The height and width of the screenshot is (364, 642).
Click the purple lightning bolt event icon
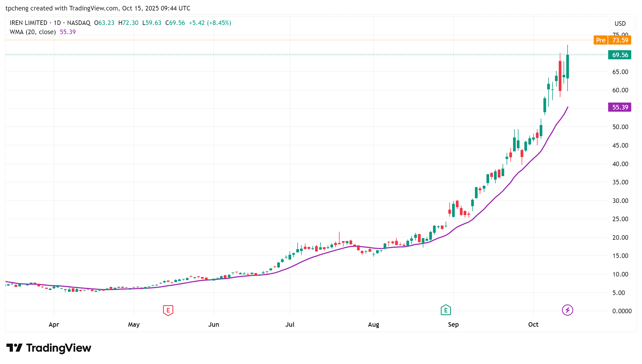coord(567,310)
